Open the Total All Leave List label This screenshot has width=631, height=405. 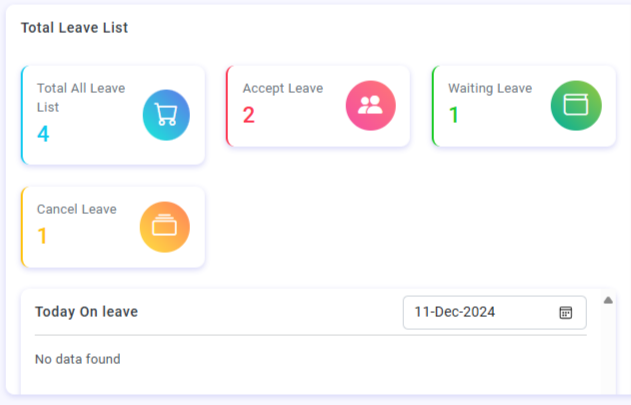[81, 97]
